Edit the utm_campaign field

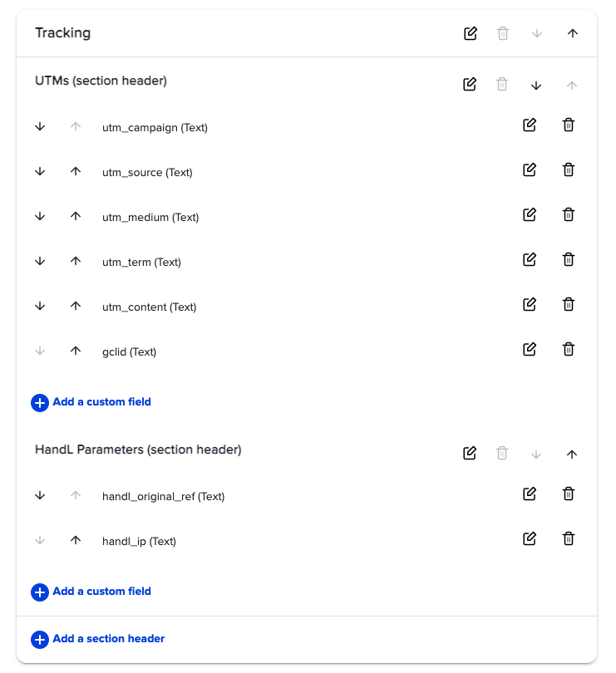(x=530, y=125)
